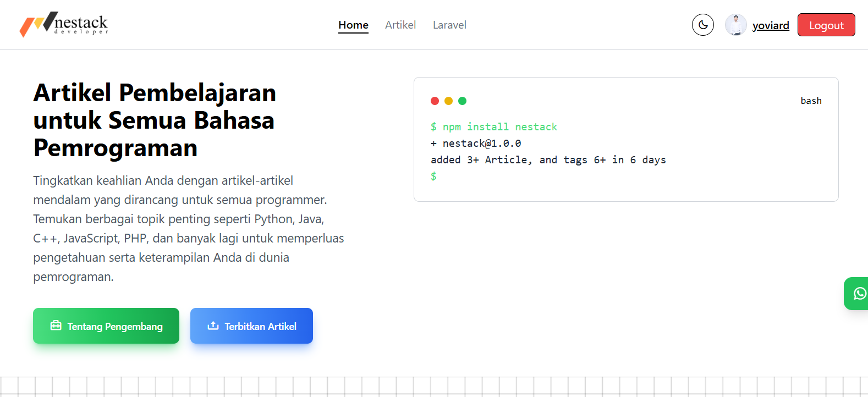868x397 pixels.
Task: Click the red dot in terminal window
Action: [435, 101]
